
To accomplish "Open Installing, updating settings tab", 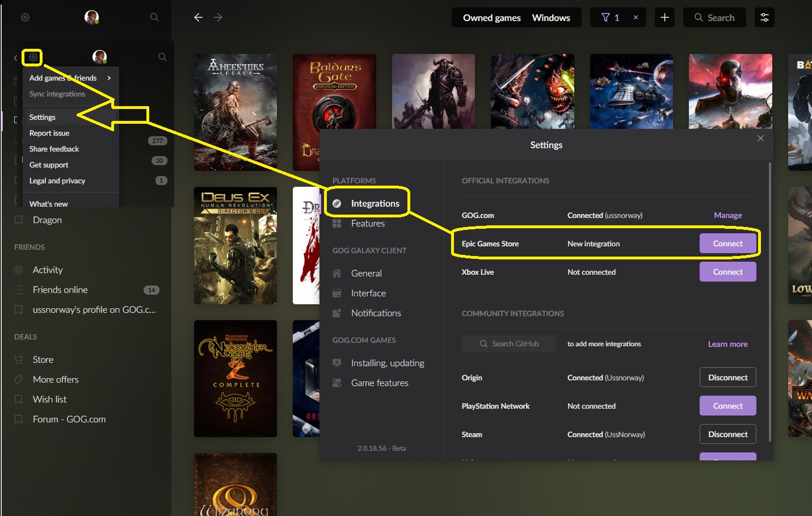I will (388, 363).
